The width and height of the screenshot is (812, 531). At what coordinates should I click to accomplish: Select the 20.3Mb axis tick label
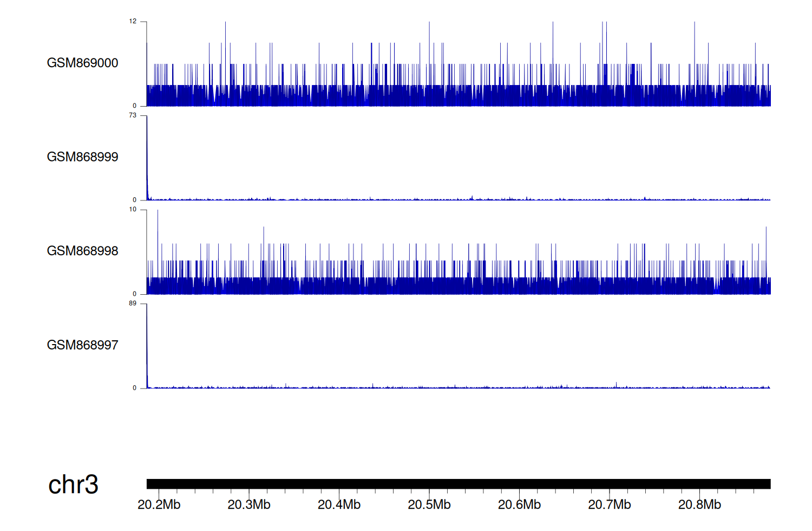point(249,504)
